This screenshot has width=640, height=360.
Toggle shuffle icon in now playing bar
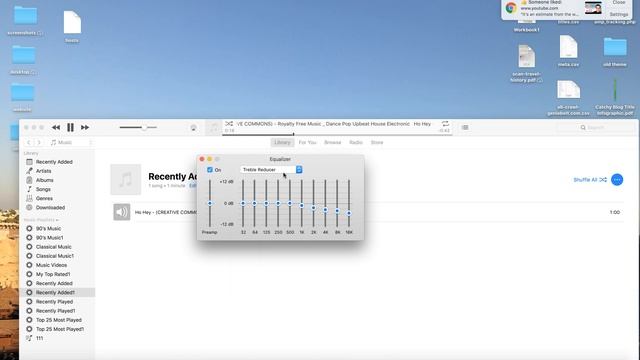pyautogui.click(x=229, y=124)
